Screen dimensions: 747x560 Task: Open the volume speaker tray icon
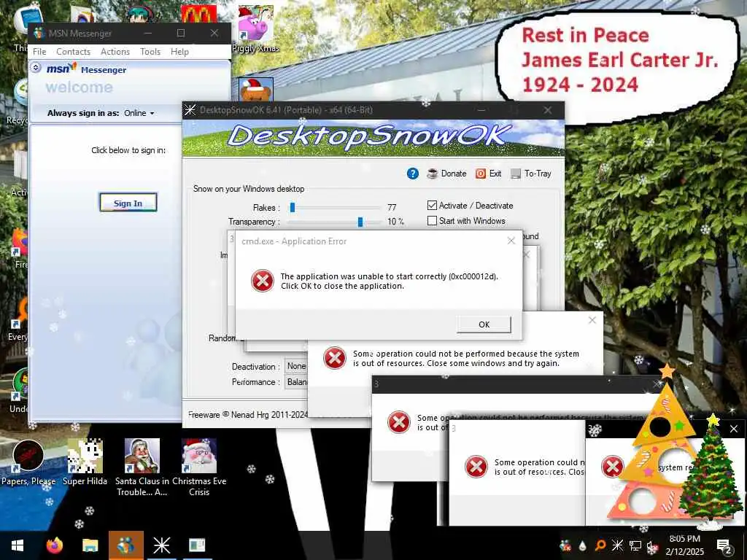651,547
